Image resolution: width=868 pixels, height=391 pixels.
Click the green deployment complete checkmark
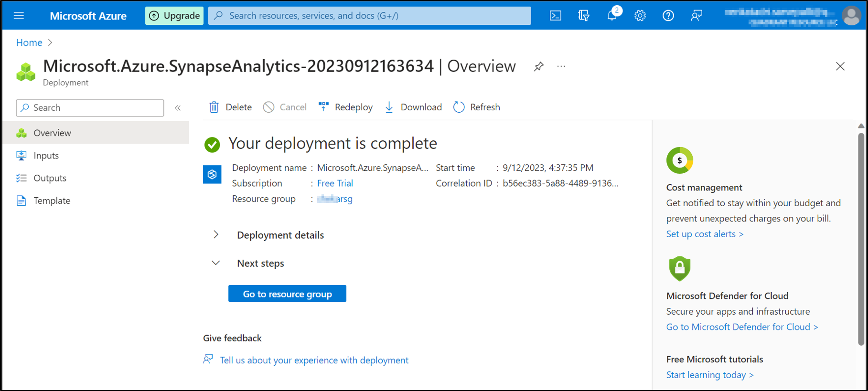click(x=212, y=144)
